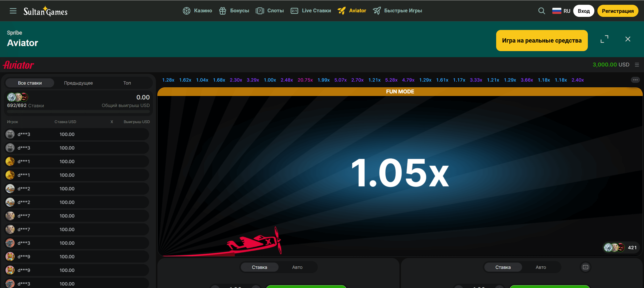The width and height of the screenshot is (644, 288).
Task: Open the search icon in the header
Action: (541, 11)
